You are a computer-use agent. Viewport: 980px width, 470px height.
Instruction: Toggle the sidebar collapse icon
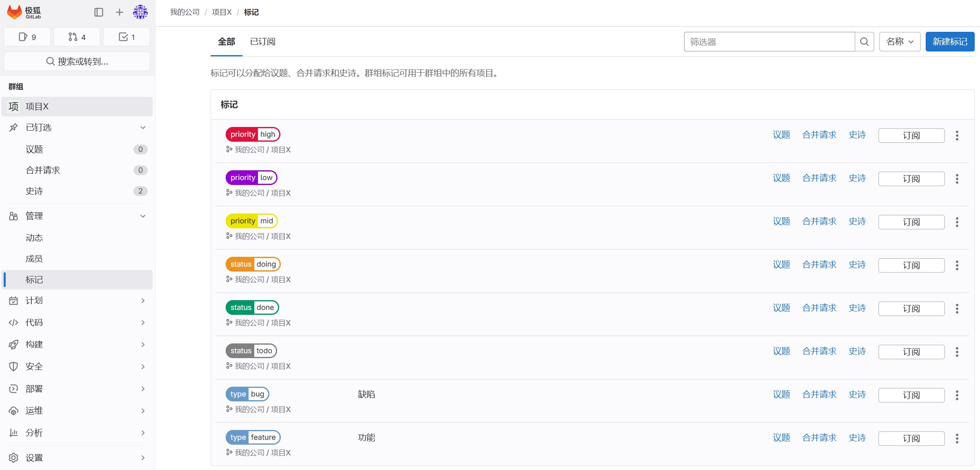coord(99,12)
